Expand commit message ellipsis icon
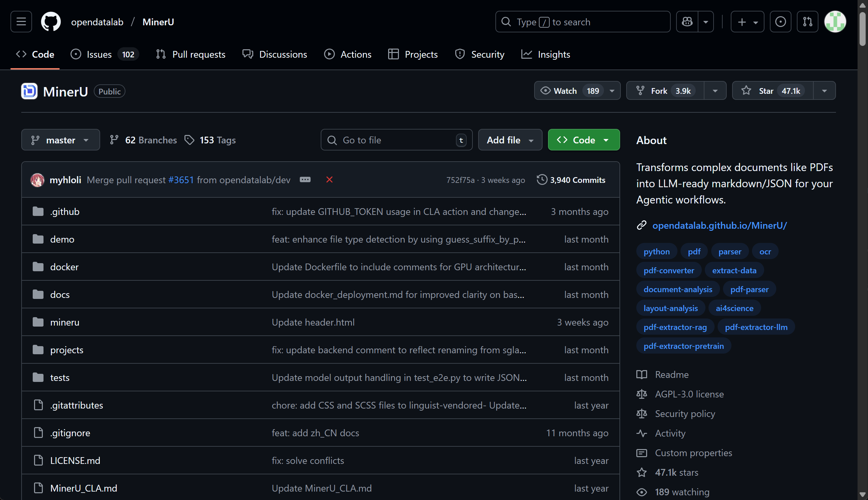Image resolution: width=868 pixels, height=500 pixels. tap(305, 179)
